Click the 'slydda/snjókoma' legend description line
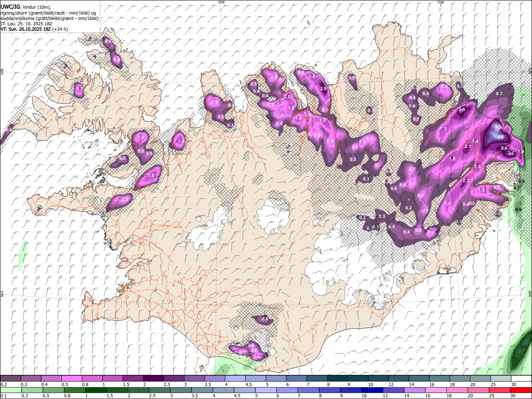Viewport: 532px width, 399px height. click(x=49, y=18)
